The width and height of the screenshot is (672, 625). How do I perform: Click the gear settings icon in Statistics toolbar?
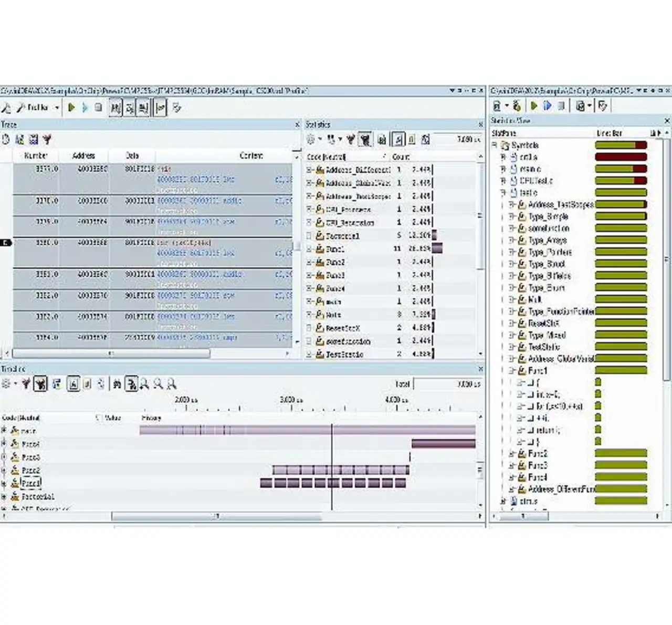tap(311, 140)
